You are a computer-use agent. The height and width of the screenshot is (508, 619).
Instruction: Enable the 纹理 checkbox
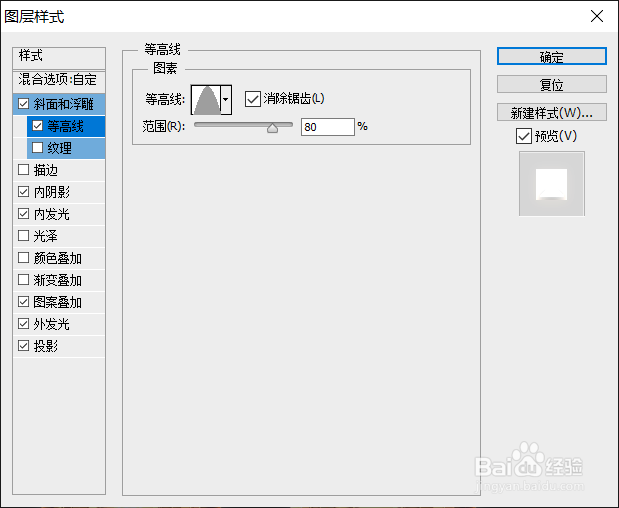tap(38, 148)
